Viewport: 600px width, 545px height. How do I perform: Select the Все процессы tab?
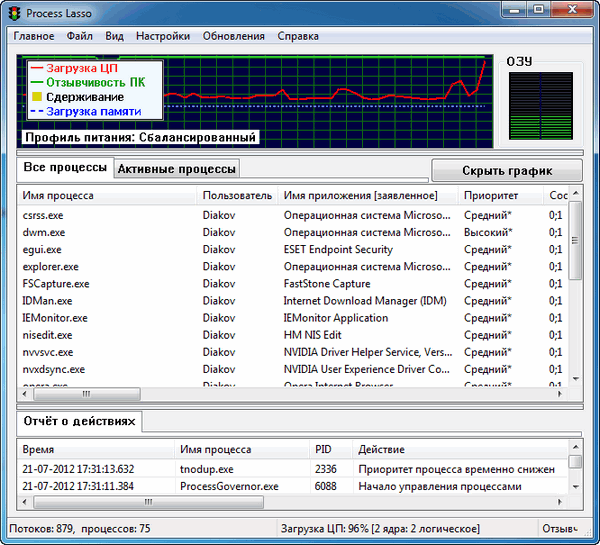coord(63,168)
